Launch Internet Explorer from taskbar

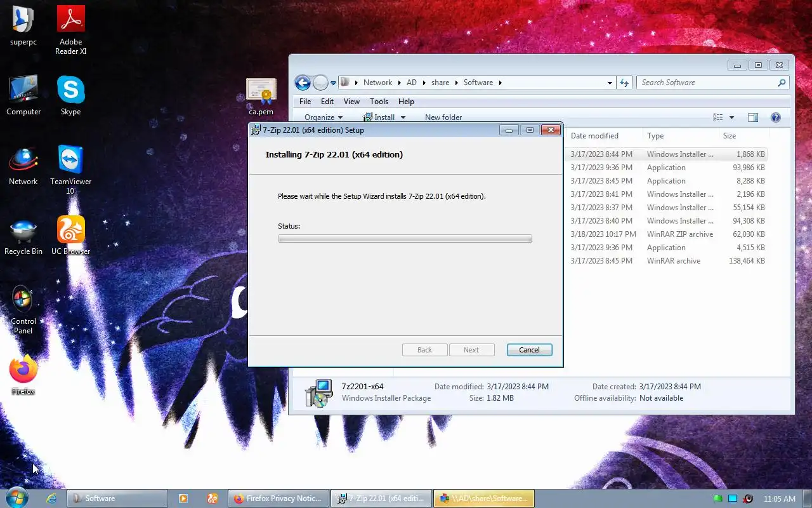[51, 498]
